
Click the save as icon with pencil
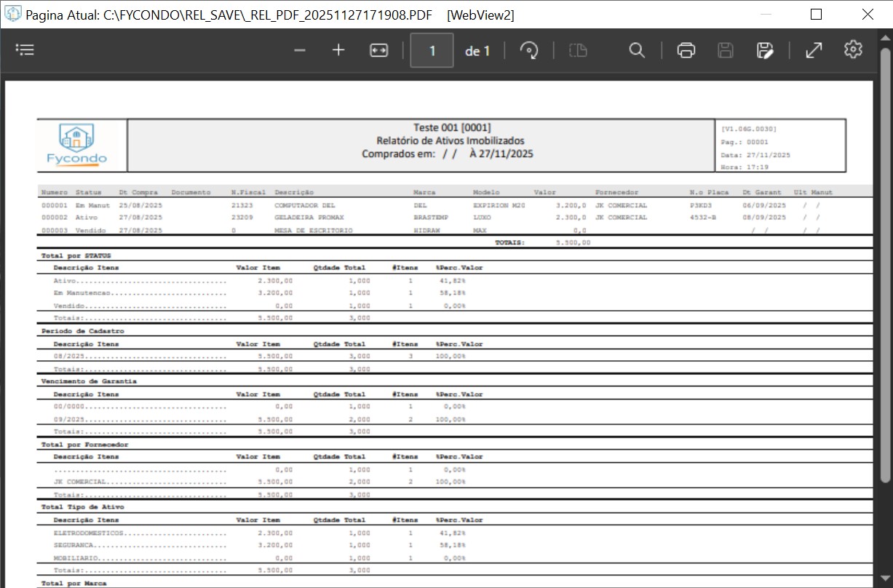coord(764,50)
